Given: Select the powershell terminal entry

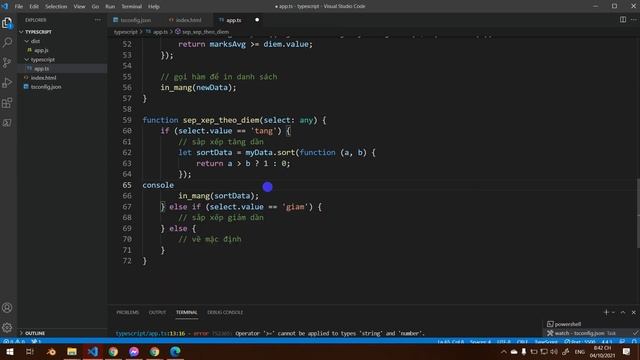Looking at the screenshot, I should click(x=591, y=324).
